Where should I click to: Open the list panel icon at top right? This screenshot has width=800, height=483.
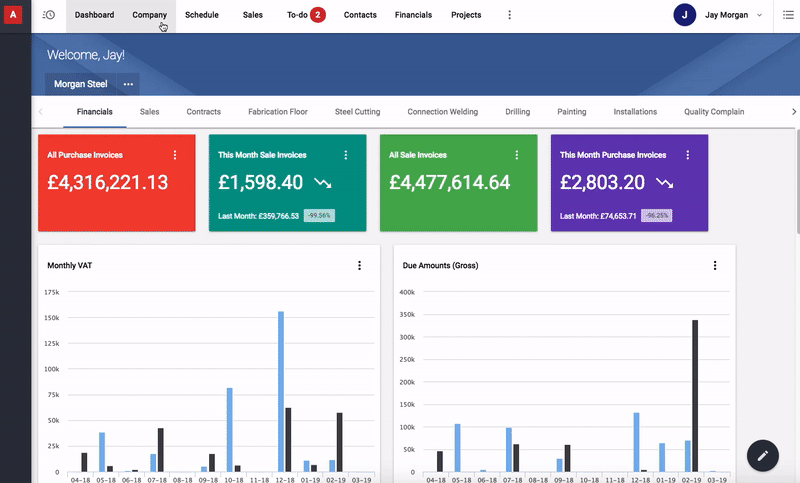[x=787, y=15]
